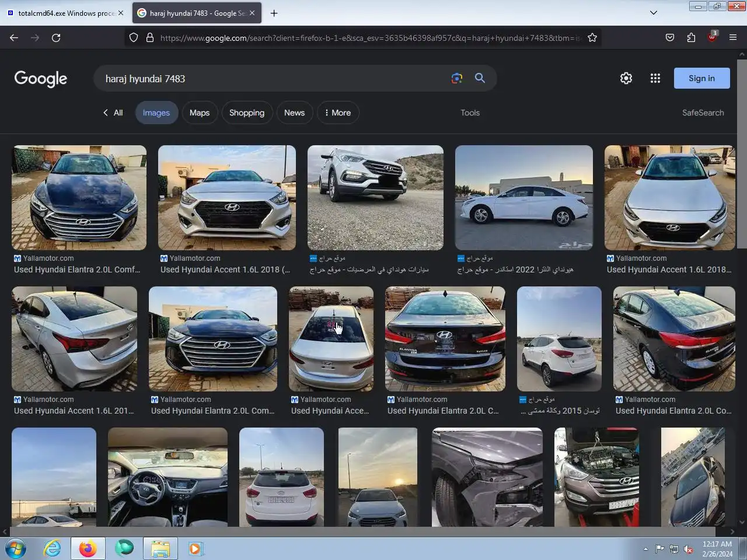Open the black Elantra rear view thumbnail

445,339
